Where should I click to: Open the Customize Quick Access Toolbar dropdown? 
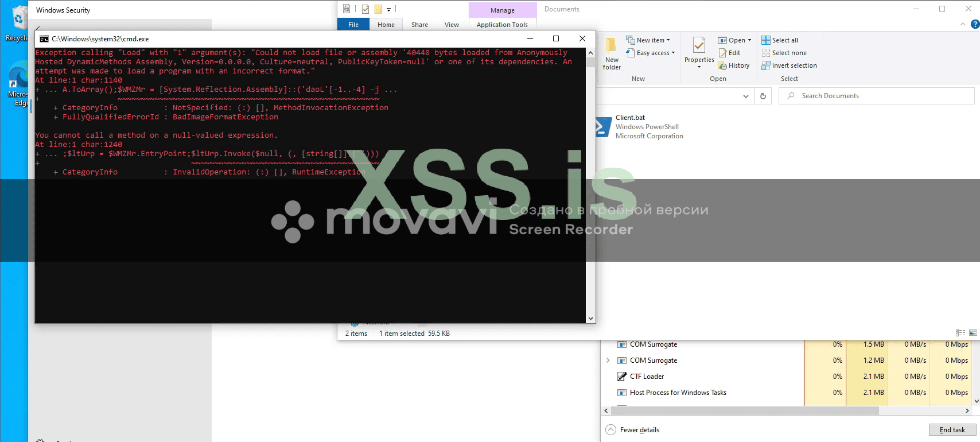coord(388,10)
